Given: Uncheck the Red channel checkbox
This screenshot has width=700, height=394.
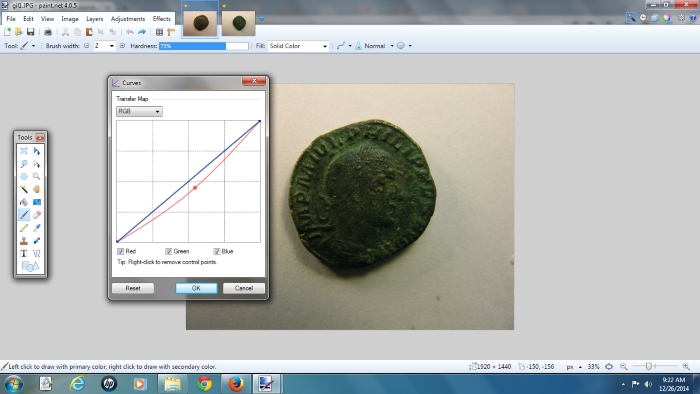Looking at the screenshot, I should coord(121,251).
